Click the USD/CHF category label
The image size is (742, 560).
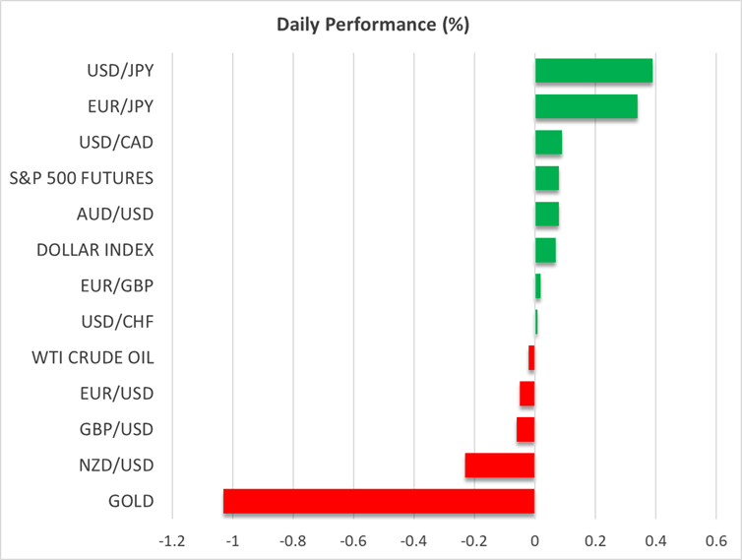coord(117,321)
